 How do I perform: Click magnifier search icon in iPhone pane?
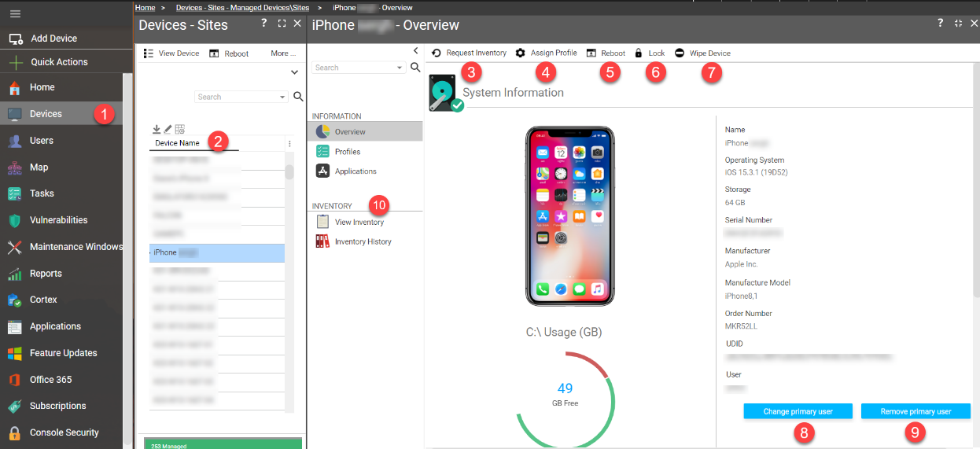click(x=415, y=68)
